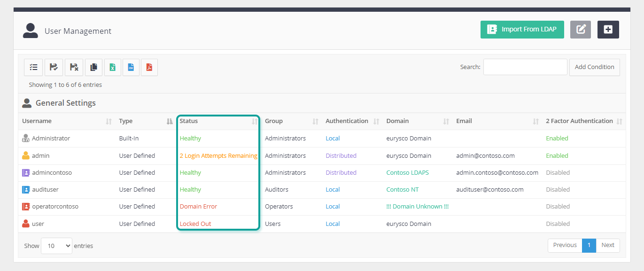Sort by the Status column header
This screenshot has height=271, width=644.
click(x=218, y=121)
